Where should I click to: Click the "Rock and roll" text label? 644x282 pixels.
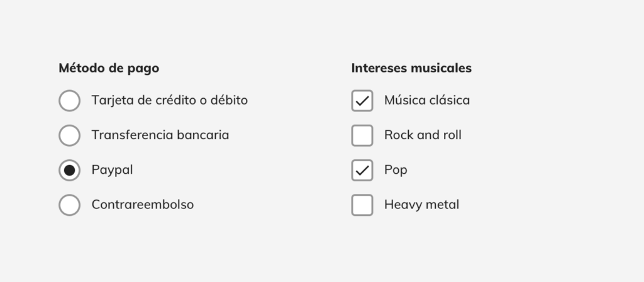pyautogui.click(x=423, y=135)
